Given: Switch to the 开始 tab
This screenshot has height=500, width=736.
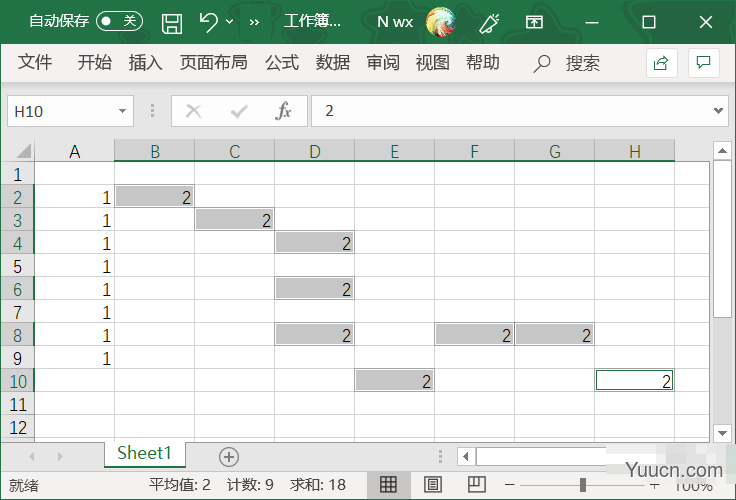Looking at the screenshot, I should point(94,62).
